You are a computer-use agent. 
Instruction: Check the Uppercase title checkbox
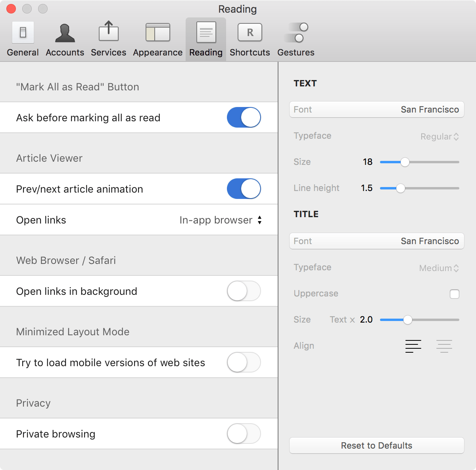(455, 294)
